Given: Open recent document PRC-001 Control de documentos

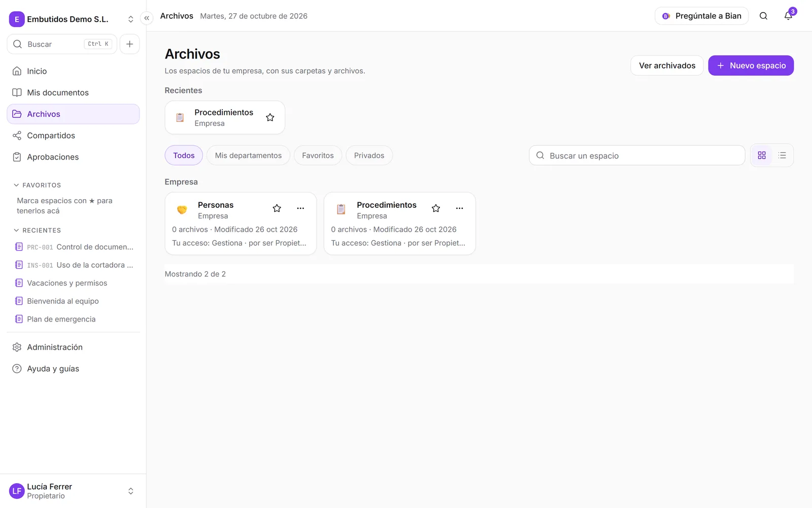Looking at the screenshot, I should 74,247.
